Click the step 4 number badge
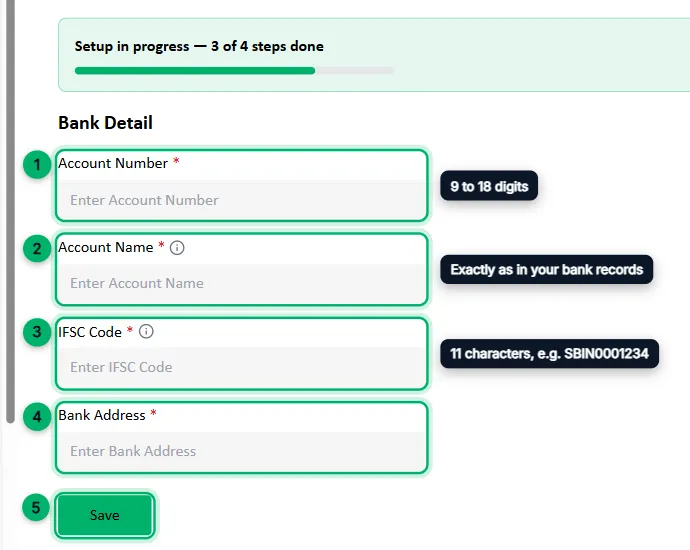Viewport: 690px width, 550px height. tap(37, 416)
